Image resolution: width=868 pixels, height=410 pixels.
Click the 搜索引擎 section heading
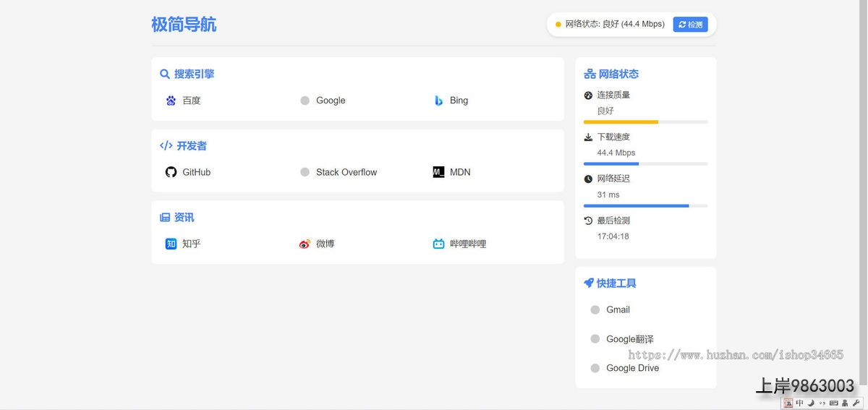[x=193, y=74]
